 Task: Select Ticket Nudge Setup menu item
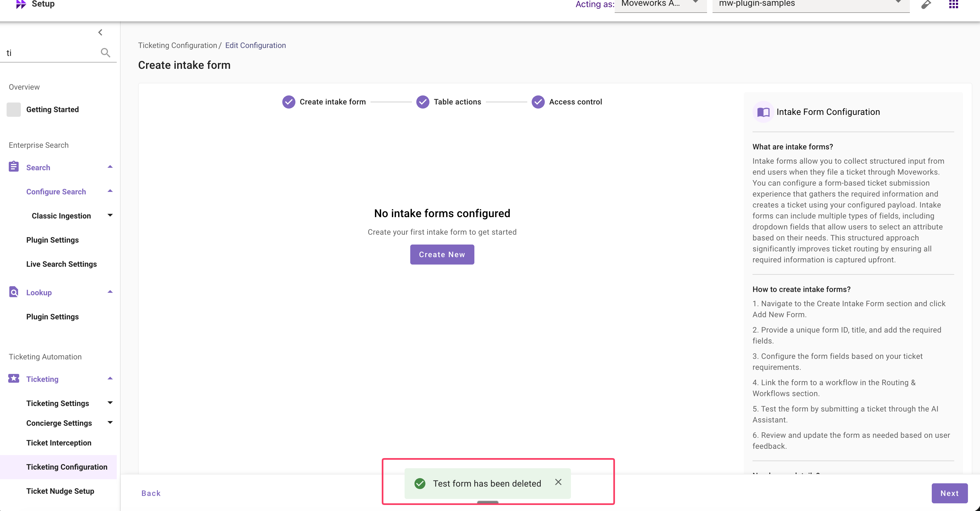(x=60, y=491)
